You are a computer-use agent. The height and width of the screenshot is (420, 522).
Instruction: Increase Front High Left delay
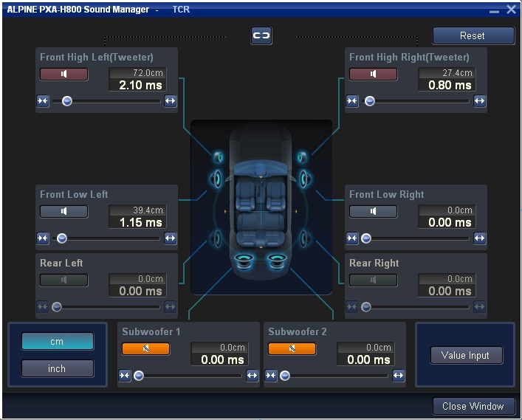(170, 101)
